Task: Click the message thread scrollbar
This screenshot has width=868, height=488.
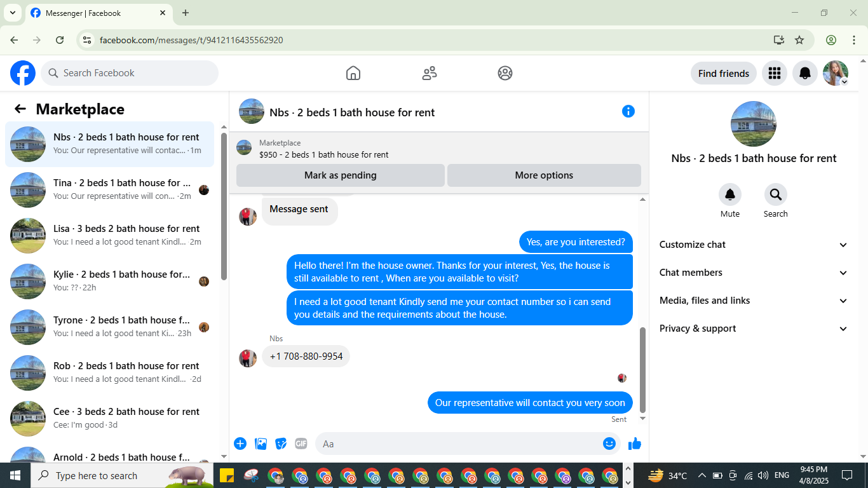Action: (x=642, y=370)
